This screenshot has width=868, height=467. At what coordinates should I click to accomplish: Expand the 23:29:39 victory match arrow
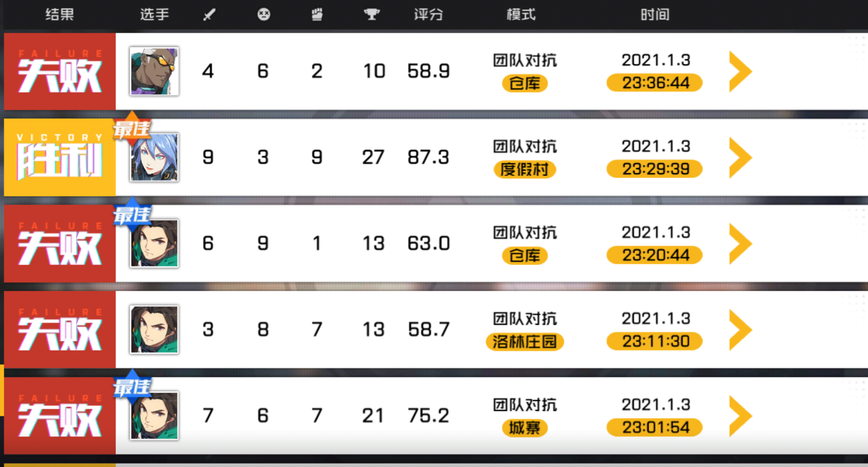pos(740,157)
